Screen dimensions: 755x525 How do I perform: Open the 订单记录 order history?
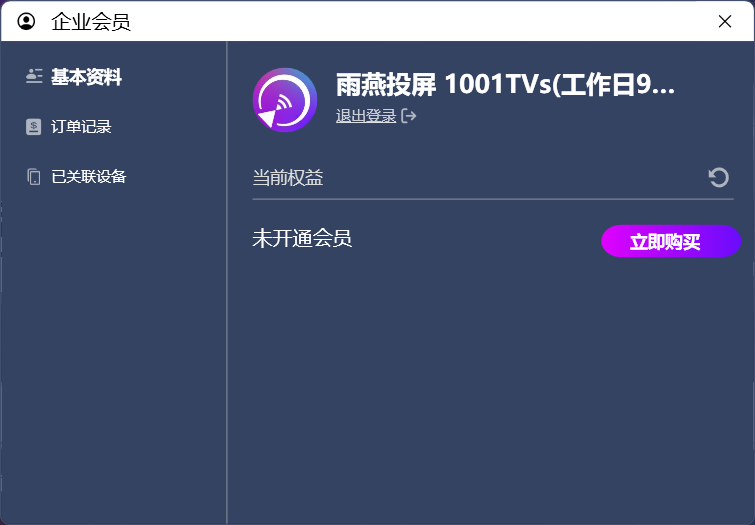[x=81, y=127]
